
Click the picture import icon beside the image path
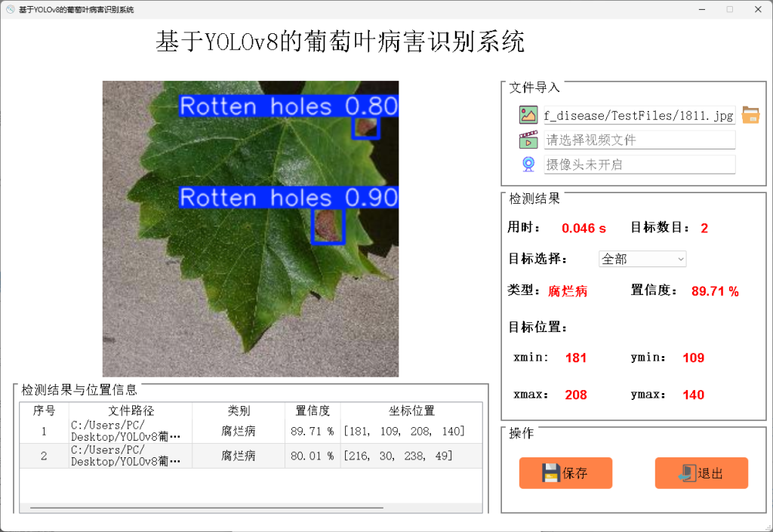tap(528, 115)
